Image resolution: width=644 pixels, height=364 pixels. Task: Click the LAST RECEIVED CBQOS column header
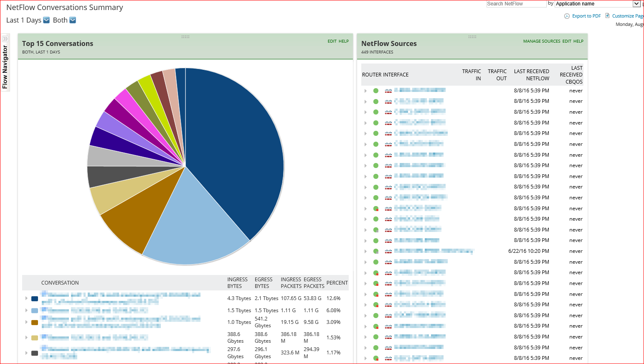tap(571, 75)
